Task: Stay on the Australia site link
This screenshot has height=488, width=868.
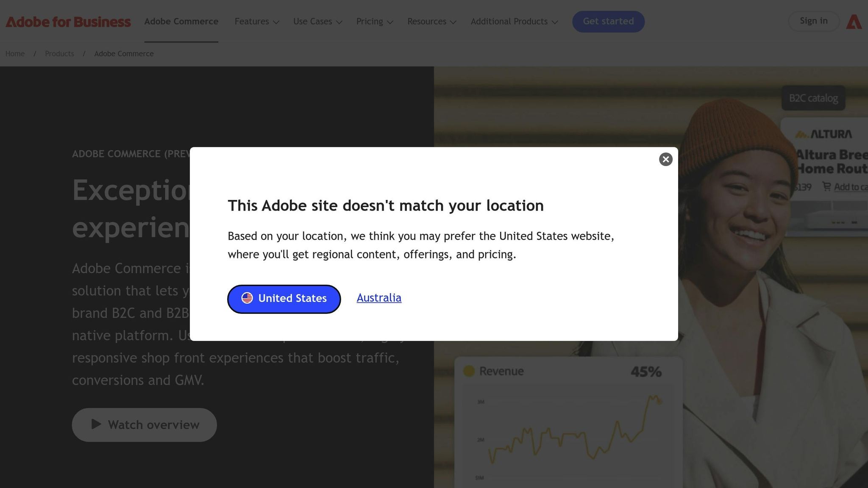Action: [379, 298]
